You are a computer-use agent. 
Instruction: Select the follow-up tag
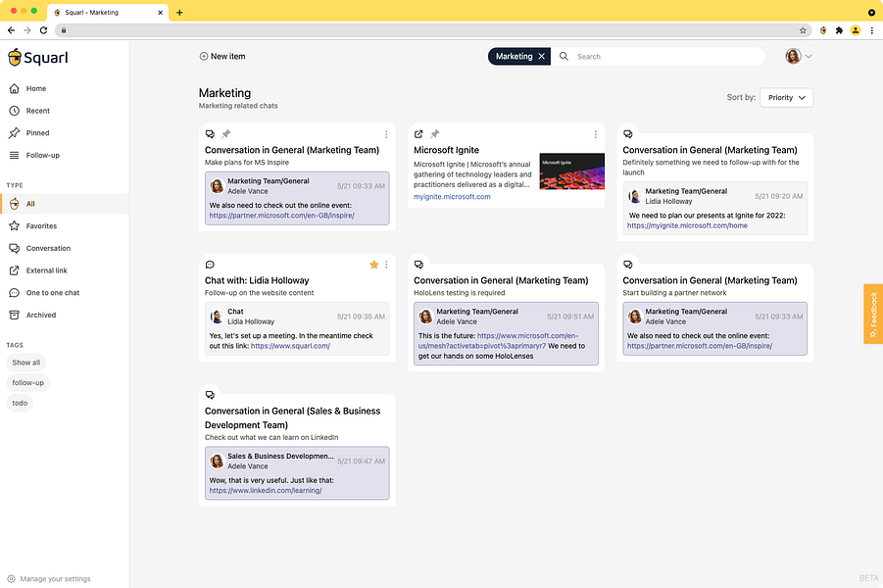[x=28, y=383]
